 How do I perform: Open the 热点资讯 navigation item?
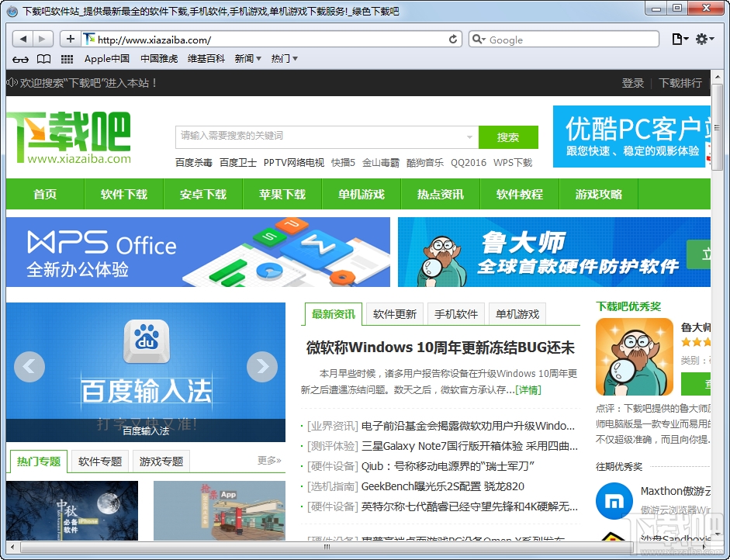tap(441, 194)
